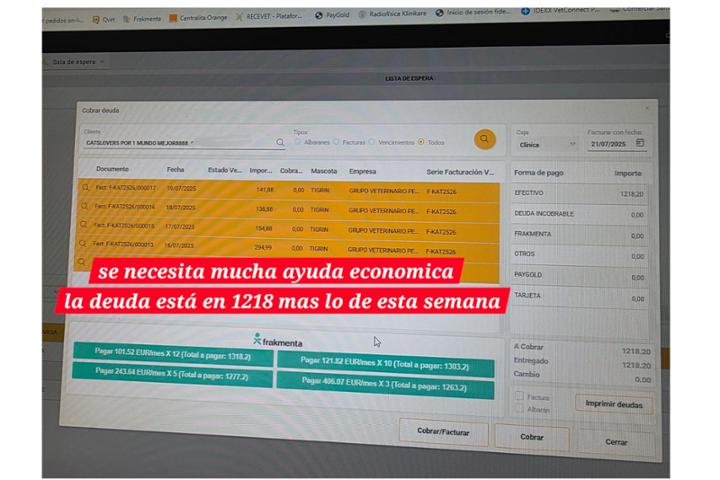Choose Pagar 243.64 EUR/mes X 5 plan
The image size is (720, 480).
pos(172,374)
